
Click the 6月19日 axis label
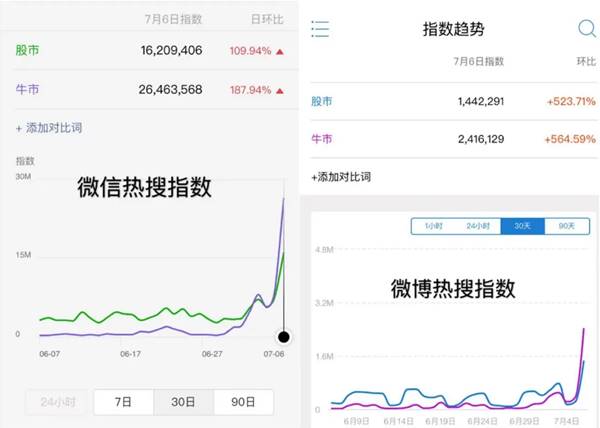coord(440,421)
